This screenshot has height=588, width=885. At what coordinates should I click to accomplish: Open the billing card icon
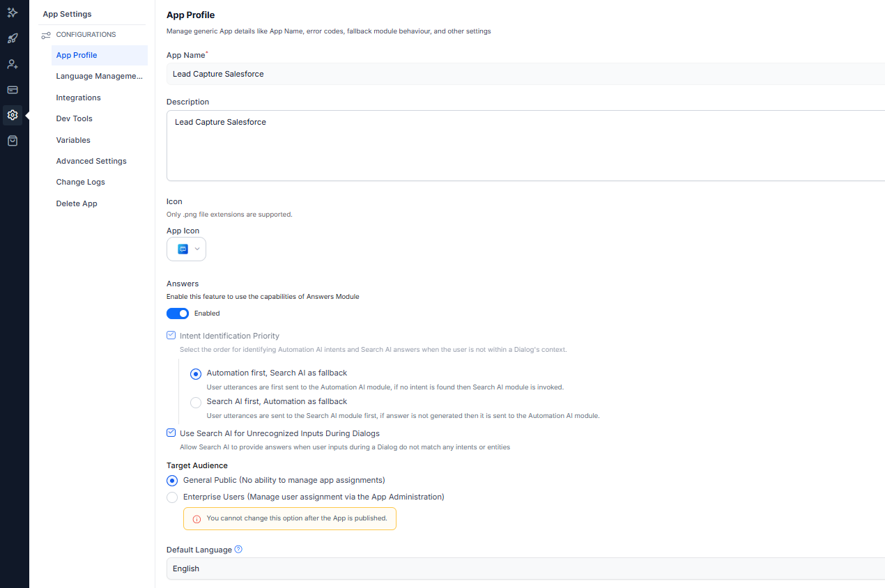point(13,90)
